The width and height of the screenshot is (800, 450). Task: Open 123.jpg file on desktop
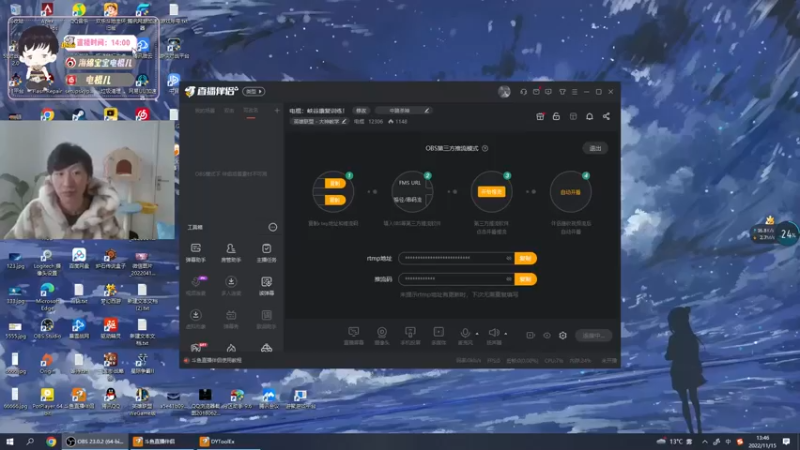point(15,261)
